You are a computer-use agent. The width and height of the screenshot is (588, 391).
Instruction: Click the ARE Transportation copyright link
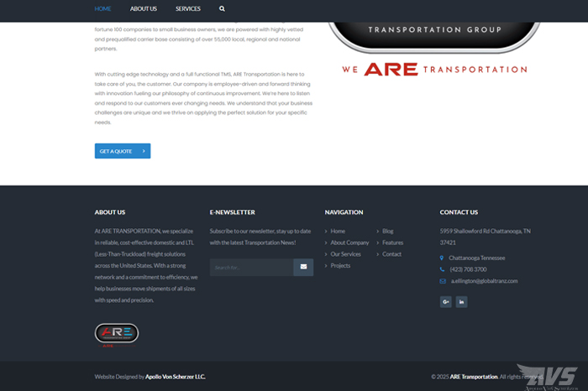pos(474,377)
